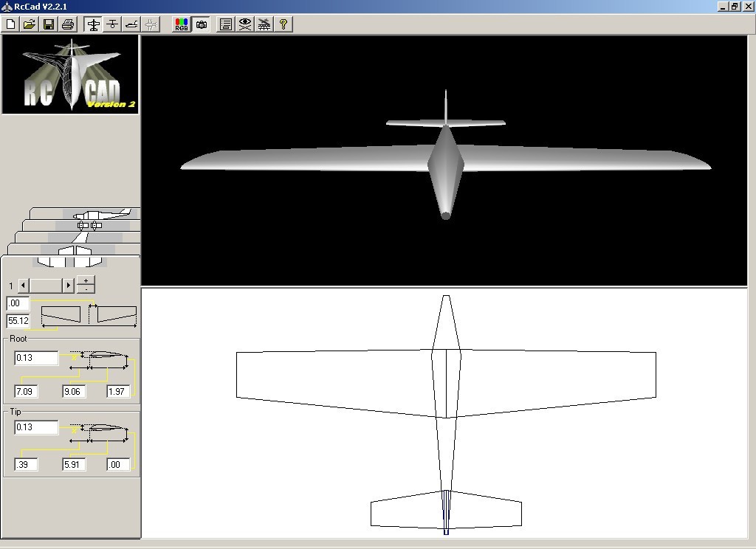This screenshot has height=549, width=756.
Task: Click the Save icon
Action: point(47,24)
